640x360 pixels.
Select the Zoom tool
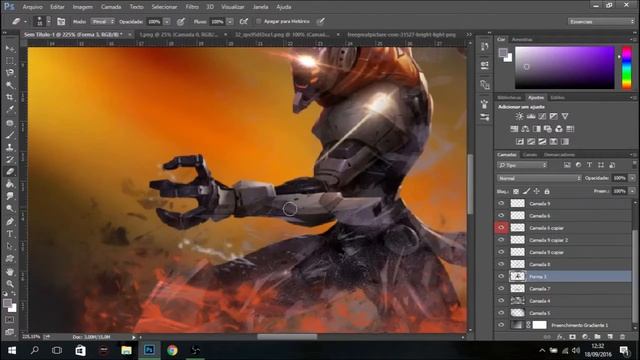10,284
